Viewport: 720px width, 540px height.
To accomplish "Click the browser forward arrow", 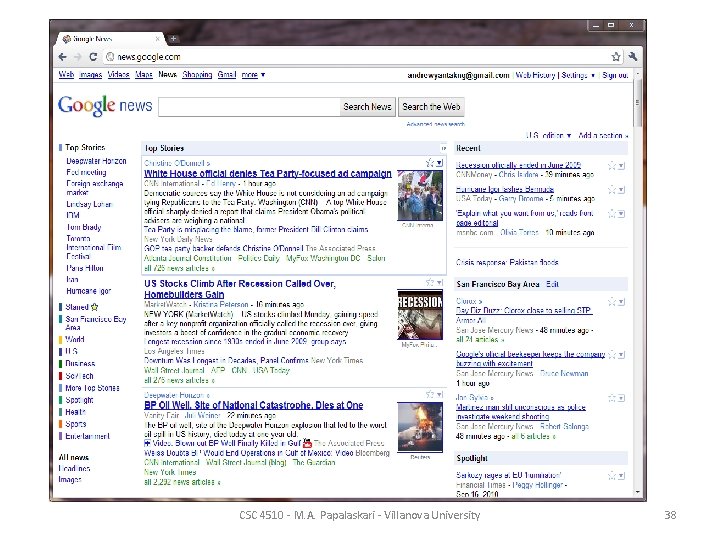I will pyautogui.click(x=78, y=56).
